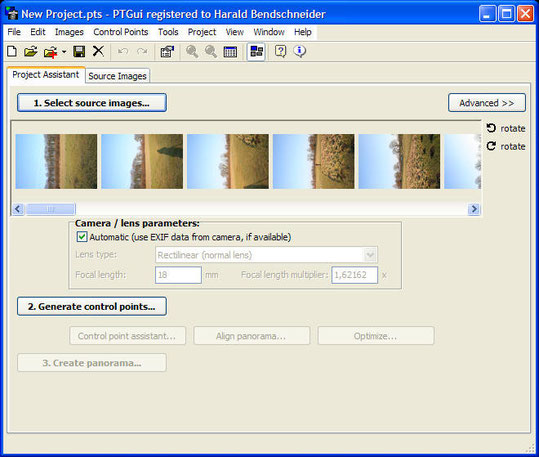The height and width of the screenshot is (457, 539).
Task: Click the question mark help icon
Action: tap(280, 52)
